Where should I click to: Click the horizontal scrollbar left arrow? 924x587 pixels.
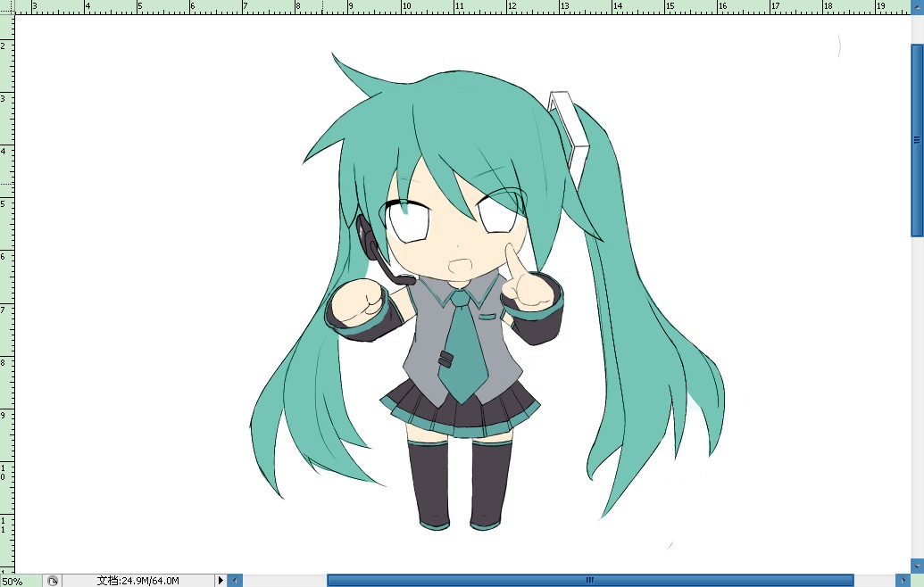235,581
